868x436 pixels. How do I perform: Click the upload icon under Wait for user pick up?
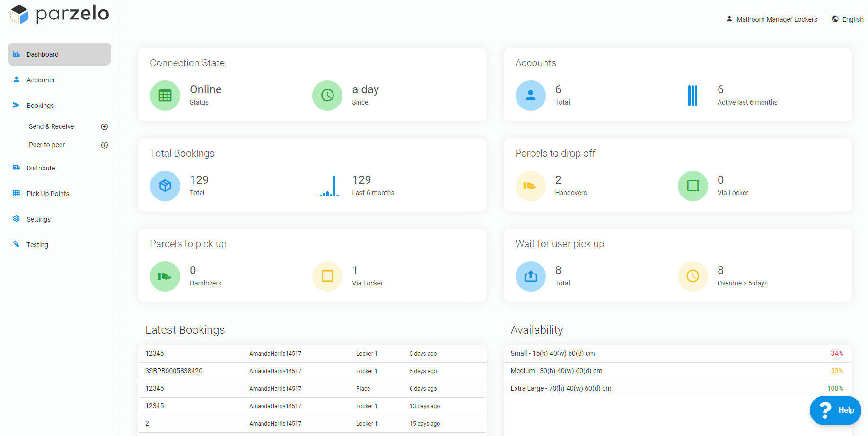pos(530,276)
